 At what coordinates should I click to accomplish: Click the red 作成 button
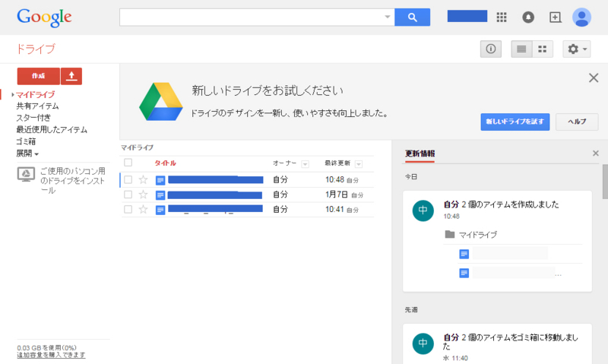(39, 76)
